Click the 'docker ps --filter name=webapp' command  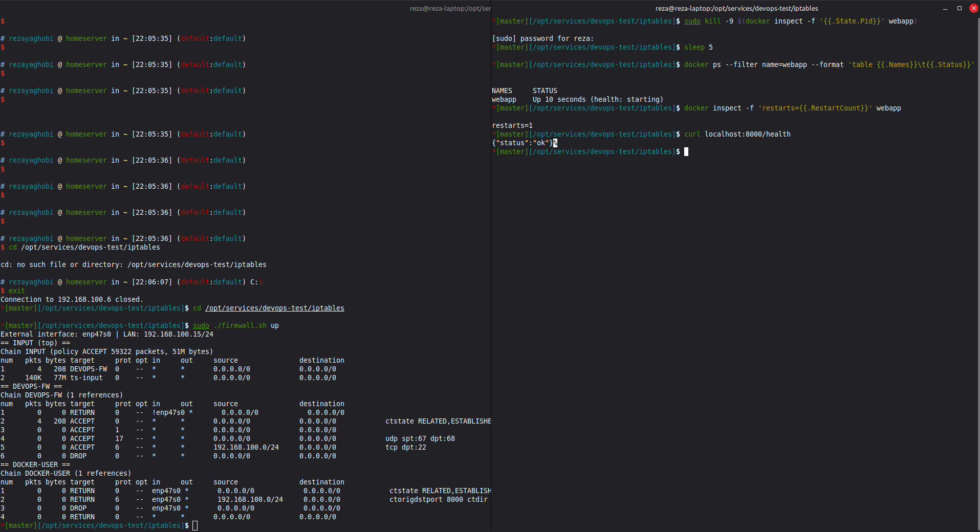click(x=746, y=64)
